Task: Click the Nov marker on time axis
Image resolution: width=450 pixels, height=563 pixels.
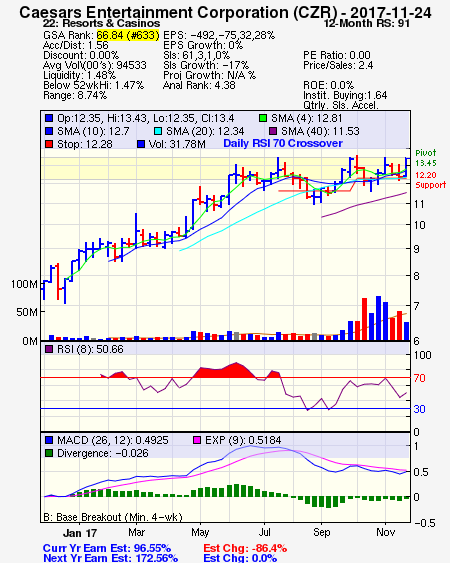Action: coord(385,532)
